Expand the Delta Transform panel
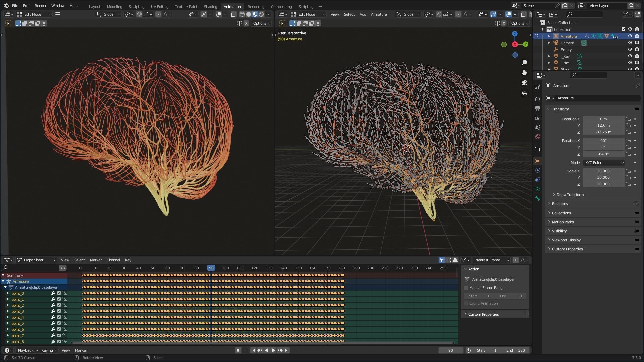644x362 pixels. point(570,195)
